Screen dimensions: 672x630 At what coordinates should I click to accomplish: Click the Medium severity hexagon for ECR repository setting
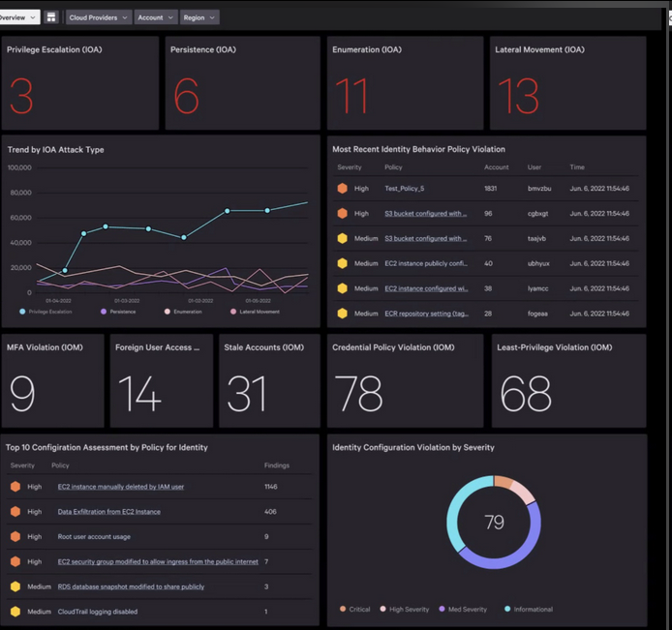[342, 314]
